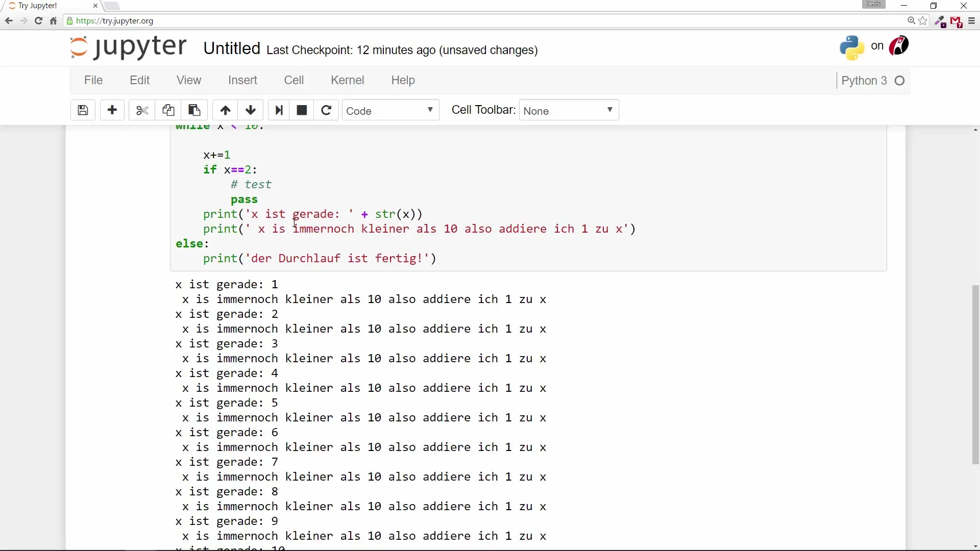980x551 pixels.
Task: Go forward with the browser forward arrow
Action: (23, 21)
